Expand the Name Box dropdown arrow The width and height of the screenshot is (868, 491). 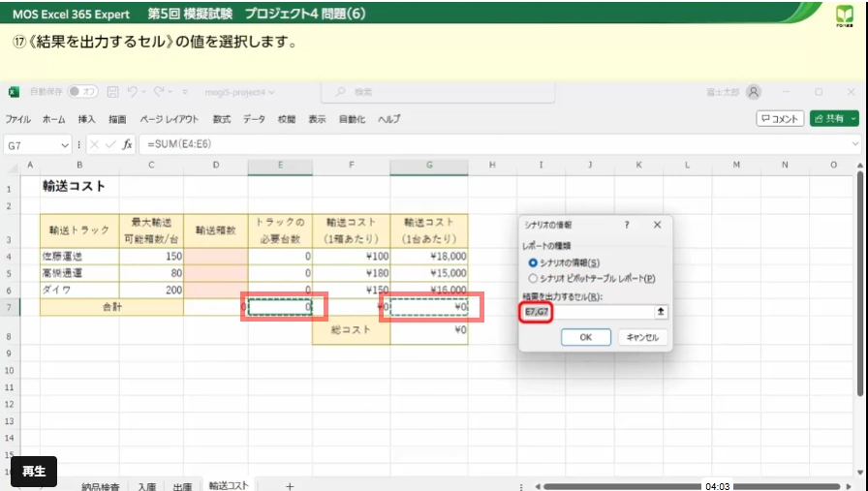65,145
